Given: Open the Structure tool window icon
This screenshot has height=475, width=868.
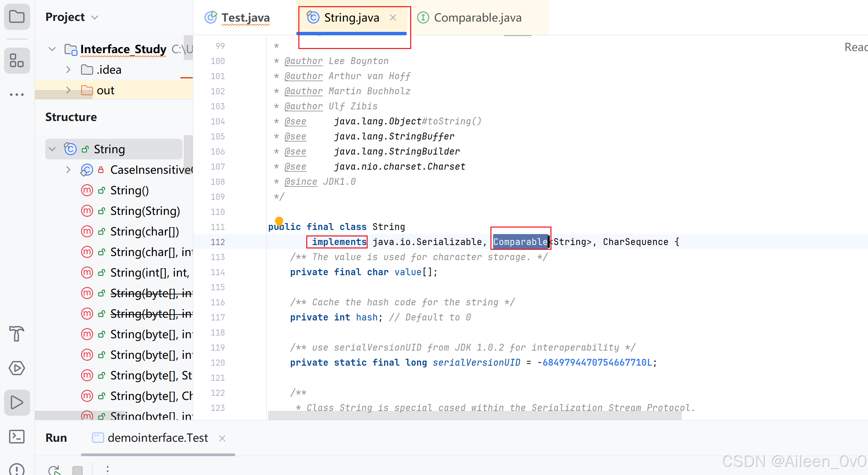Looking at the screenshot, I should 17,61.
